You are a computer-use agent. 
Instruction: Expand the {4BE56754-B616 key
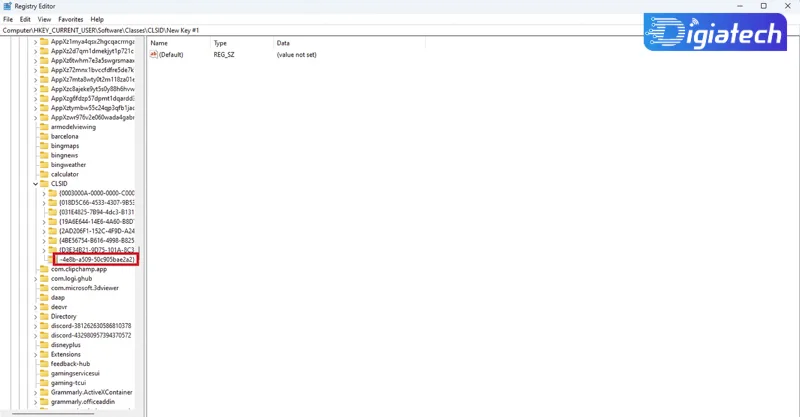[44, 240]
